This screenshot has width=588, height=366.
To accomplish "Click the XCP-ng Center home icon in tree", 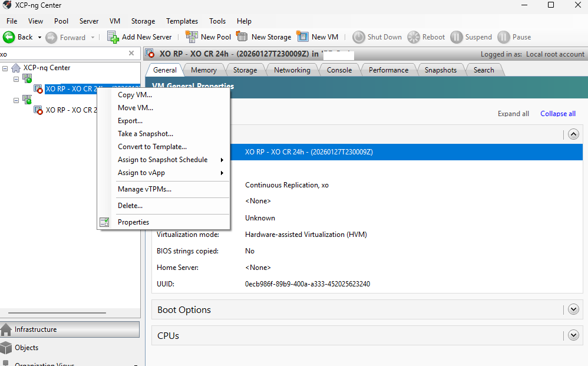I will 16,68.
